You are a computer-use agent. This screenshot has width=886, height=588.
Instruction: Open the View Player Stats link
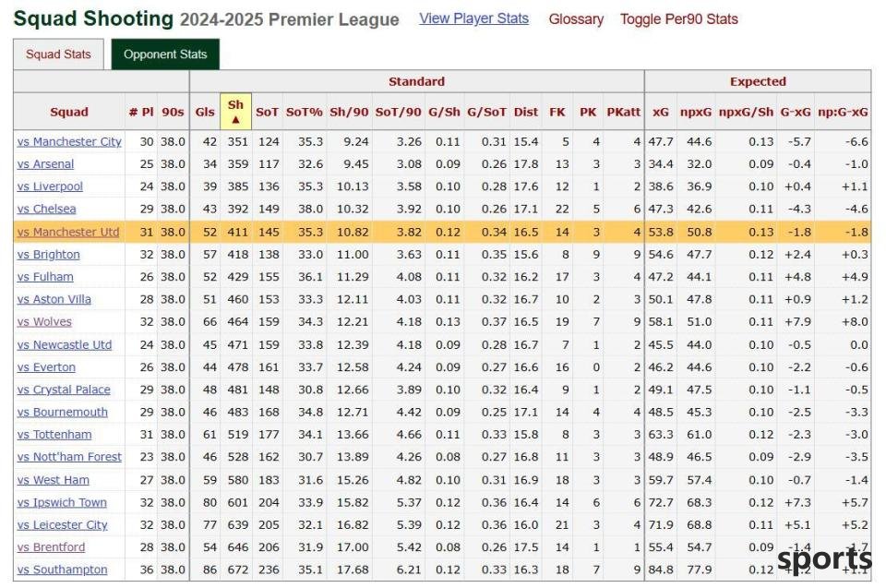pos(473,18)
